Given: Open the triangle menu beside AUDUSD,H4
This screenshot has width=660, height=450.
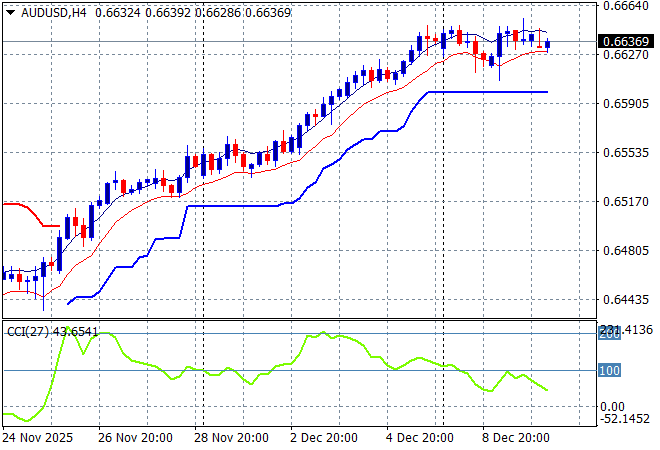Looking at the screenshot, I should pos(10,12).
